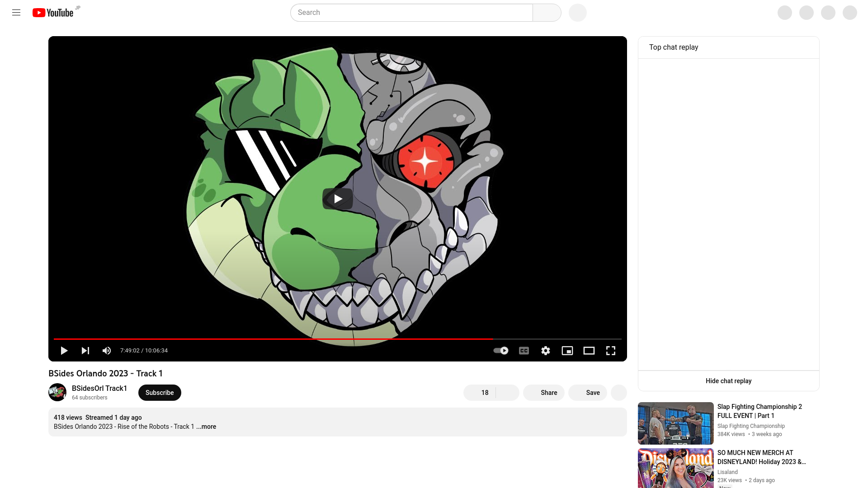Screen dimensions: 868x488
Task: Click the 7:49:02 / 10:06:34 time display
Action: (144, 351)
